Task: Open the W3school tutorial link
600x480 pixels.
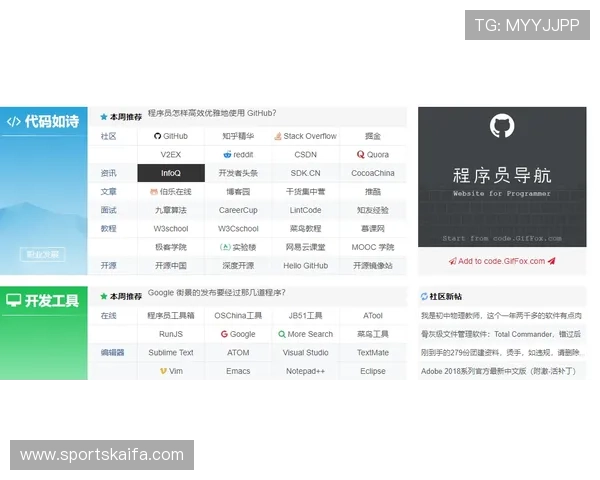Action: coord(171,229)
